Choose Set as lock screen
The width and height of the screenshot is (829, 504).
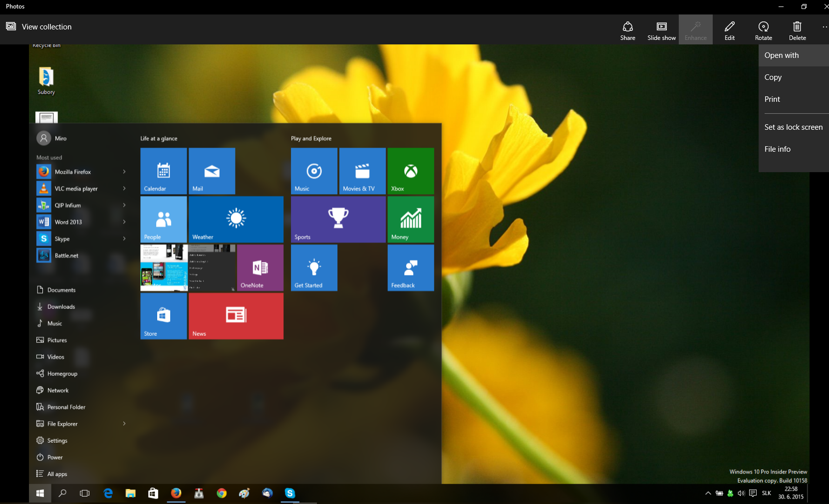coord(794,127)
